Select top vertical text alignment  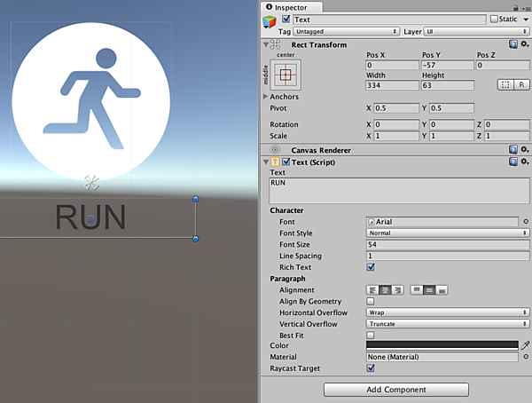coord(417,290)
